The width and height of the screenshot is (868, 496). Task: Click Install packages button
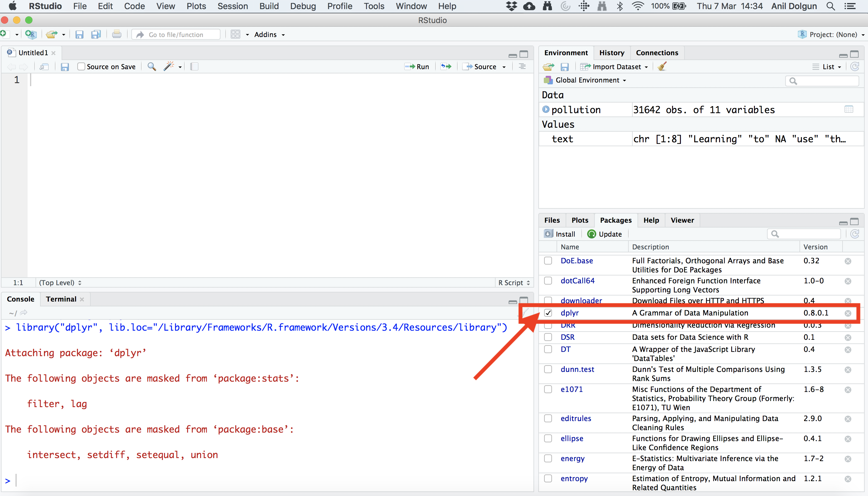[560, 234]
